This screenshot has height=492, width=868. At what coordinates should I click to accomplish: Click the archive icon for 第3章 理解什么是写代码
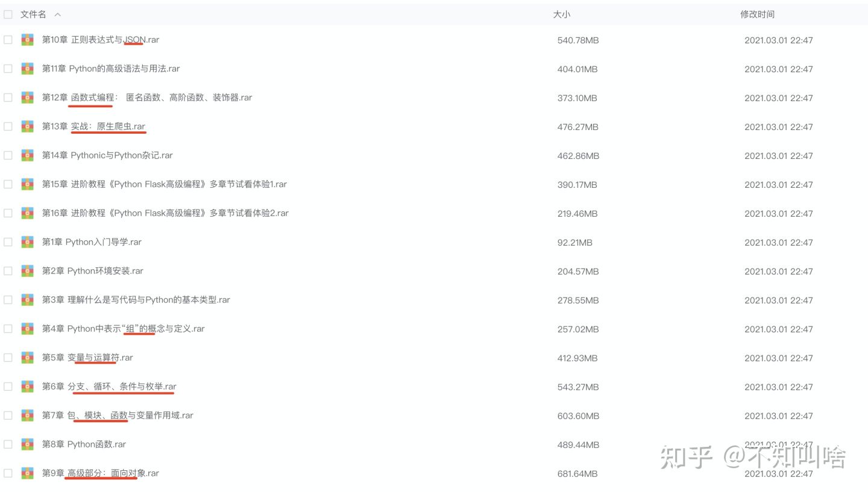coord(28,300)
